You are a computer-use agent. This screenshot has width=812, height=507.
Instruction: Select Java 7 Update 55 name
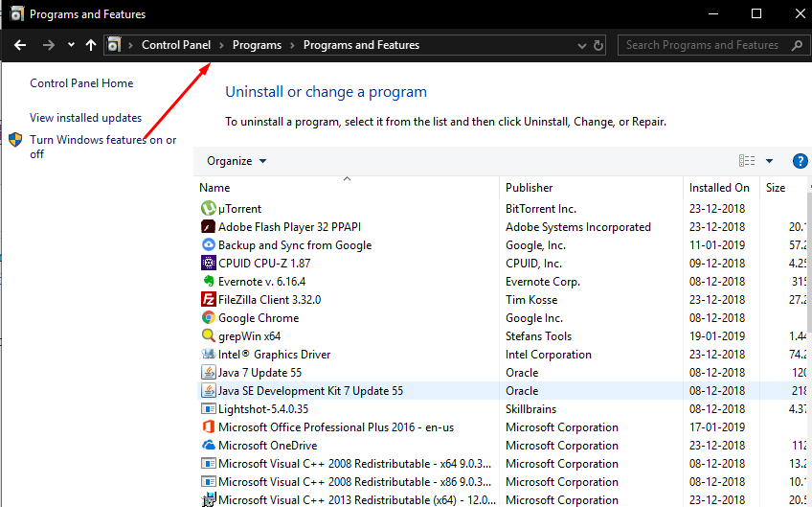click(259, 373)
